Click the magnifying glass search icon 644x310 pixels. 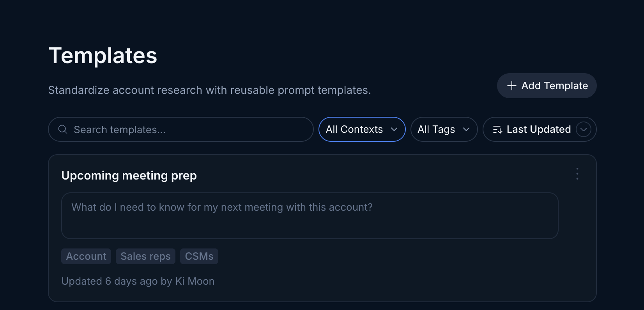point(63,129)
